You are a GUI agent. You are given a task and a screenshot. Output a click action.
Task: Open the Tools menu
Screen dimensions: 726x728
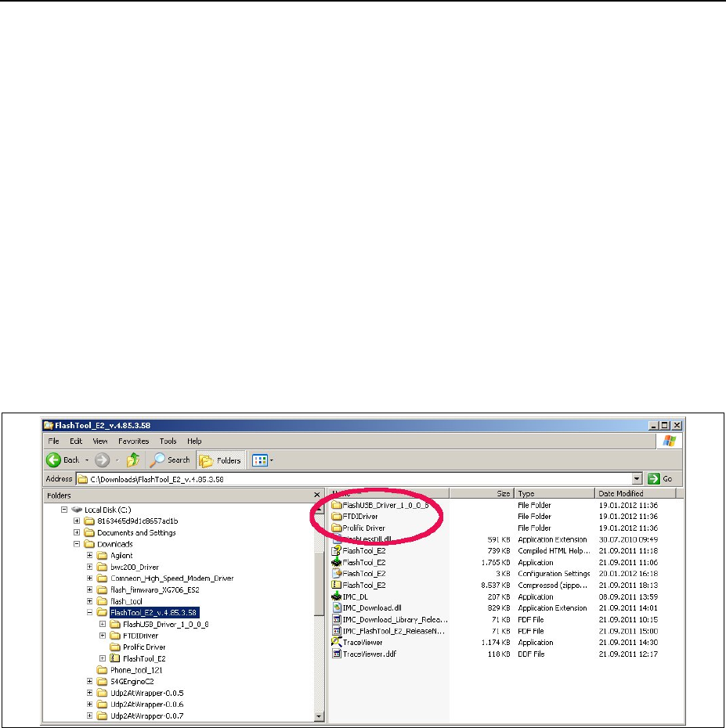168,441
